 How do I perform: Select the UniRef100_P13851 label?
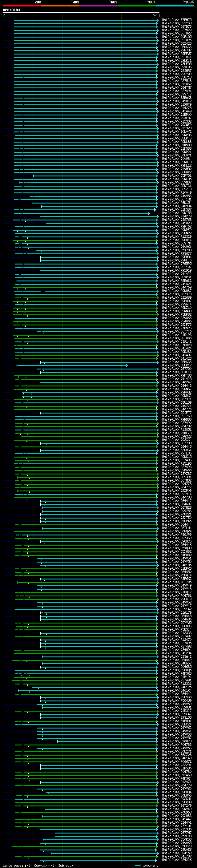pyautogui.click(x=177, y=430)
